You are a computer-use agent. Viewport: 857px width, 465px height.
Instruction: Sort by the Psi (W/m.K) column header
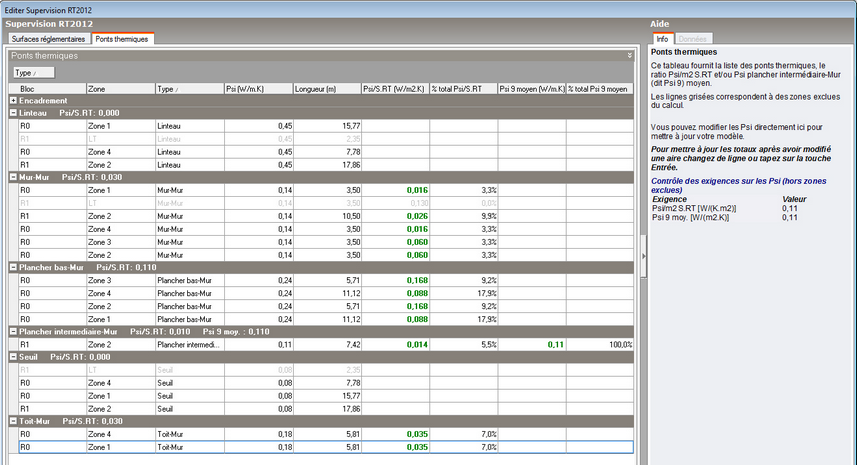tap(257, 88)
